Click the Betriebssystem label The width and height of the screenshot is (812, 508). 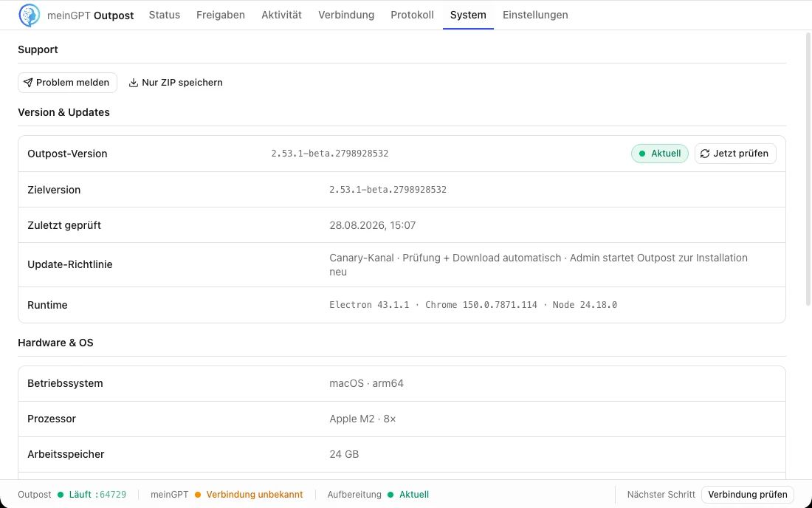(x=65, y=384)
